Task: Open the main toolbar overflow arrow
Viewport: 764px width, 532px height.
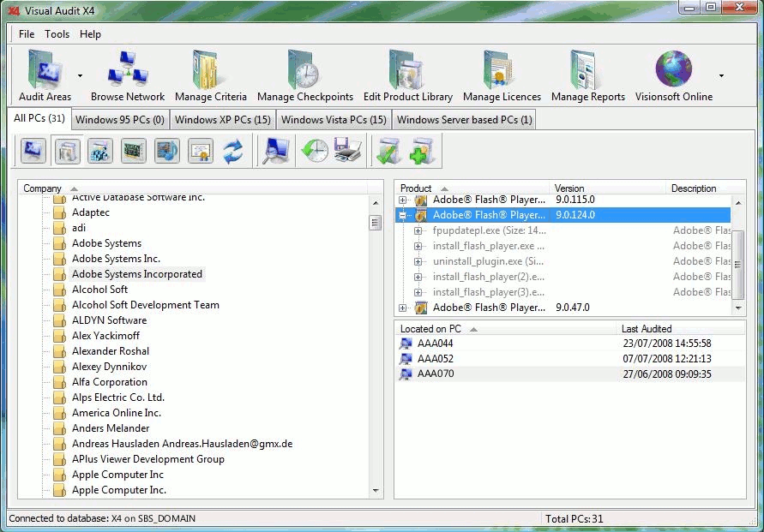Action: pos(721,76)
